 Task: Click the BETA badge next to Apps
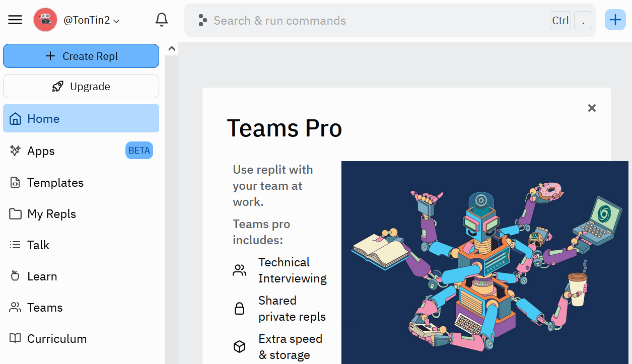pos(139,151)
